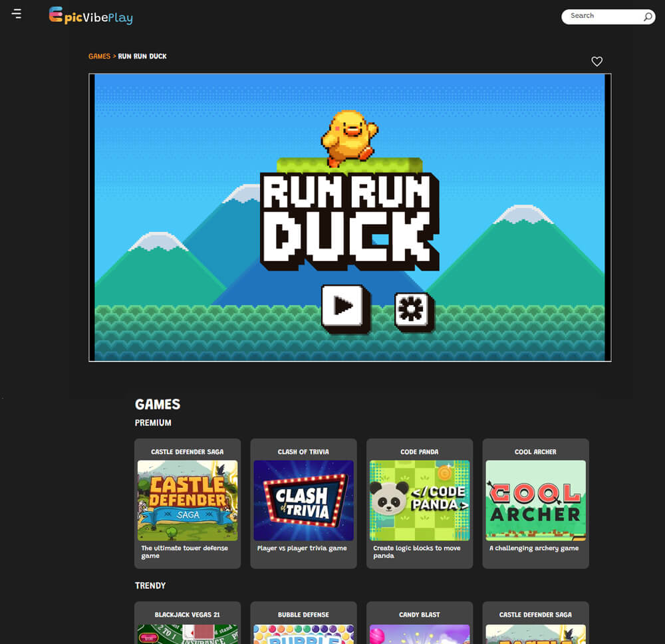Screen dimensions: 665x644
Task: Click the duck character in the game
Action: [x=349, y=138]
